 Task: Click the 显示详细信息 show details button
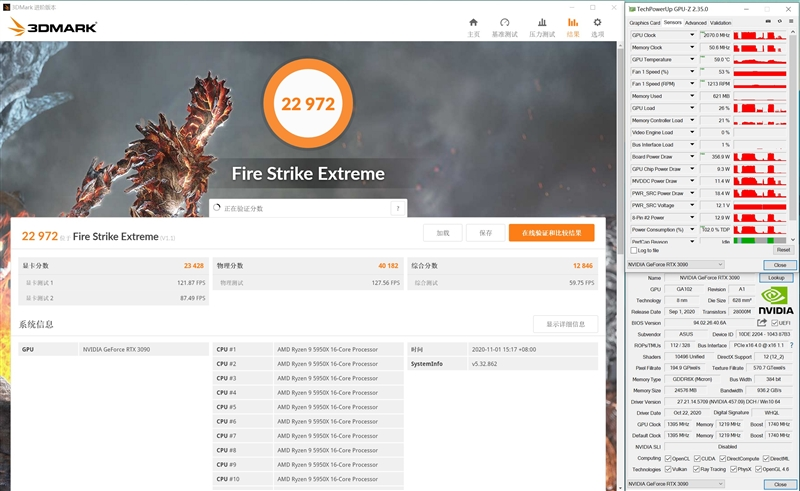tap(565, 324)
